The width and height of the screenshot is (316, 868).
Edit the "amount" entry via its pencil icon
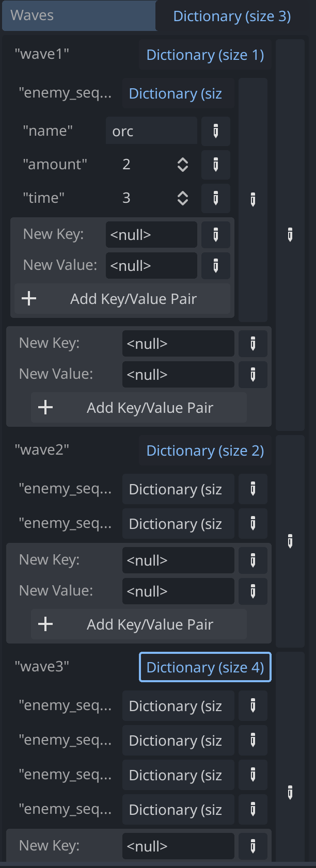[x=215, y=165]
